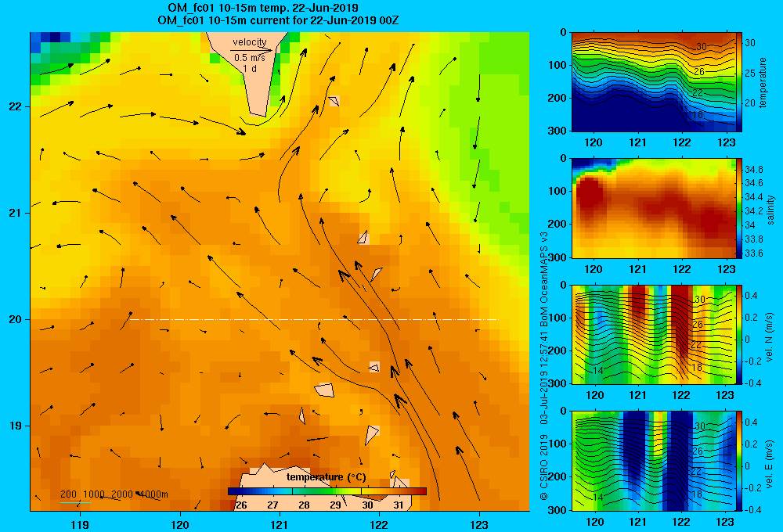This screenshot has height=532, width=783.
Task: Click the salinity section's vertical colorbar
Action: (739, 208)
